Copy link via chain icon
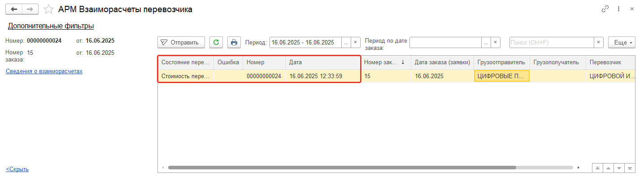The height and width of the screenshot is (177, 644). tap(605, 9)
